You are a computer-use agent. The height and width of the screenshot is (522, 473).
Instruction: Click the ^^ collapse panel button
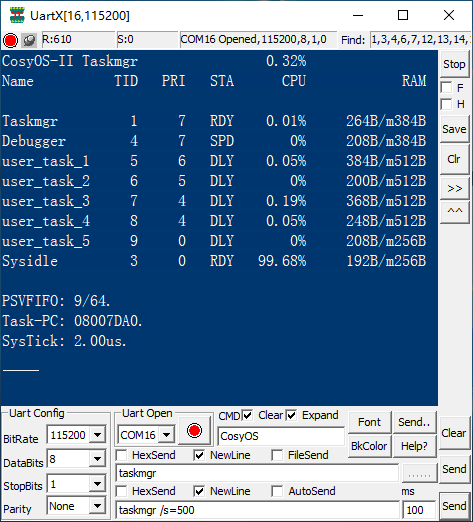coord(455,211)
